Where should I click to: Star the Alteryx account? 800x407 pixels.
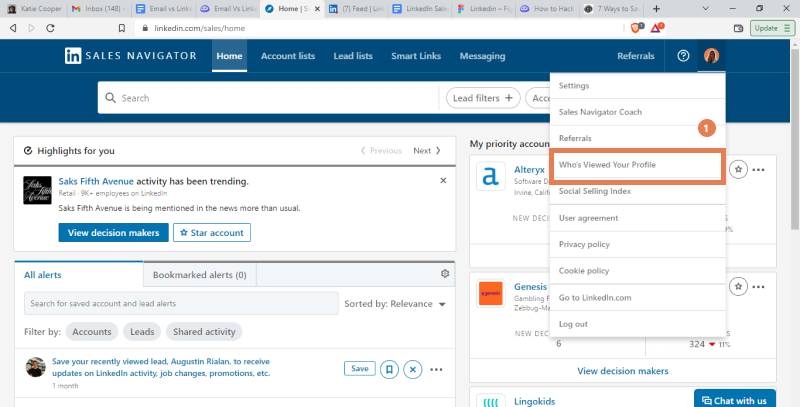(738, 169)
